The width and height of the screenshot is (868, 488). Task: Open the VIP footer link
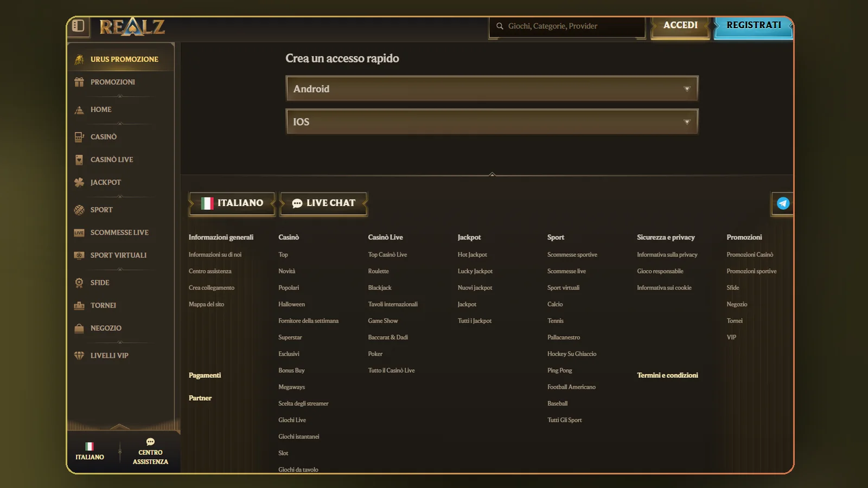point(731,337)
